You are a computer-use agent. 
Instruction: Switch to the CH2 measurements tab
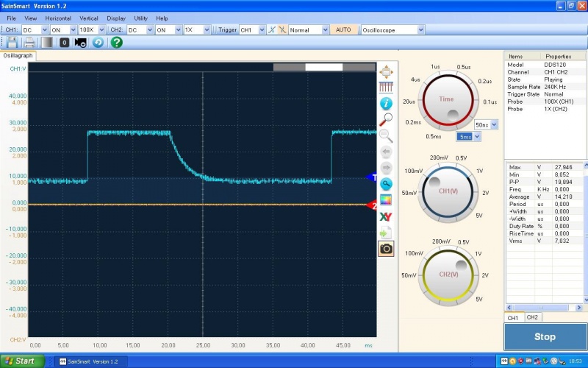pos(532,317)
